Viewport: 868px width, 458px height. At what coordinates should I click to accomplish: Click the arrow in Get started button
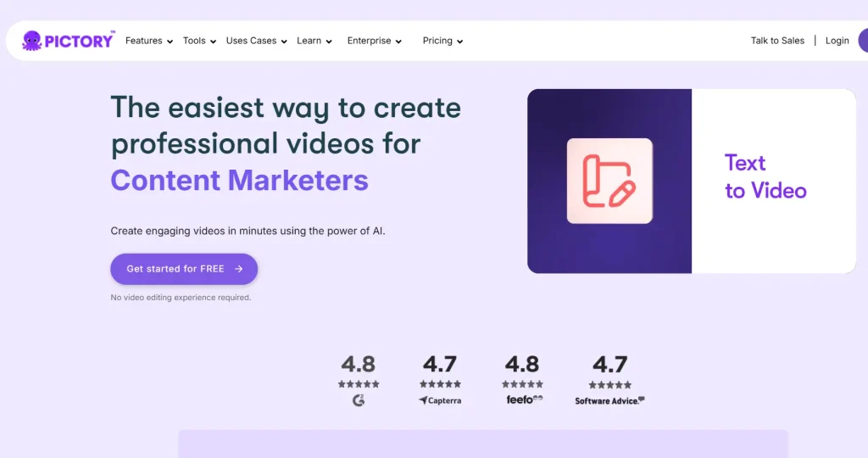point(238,269)
